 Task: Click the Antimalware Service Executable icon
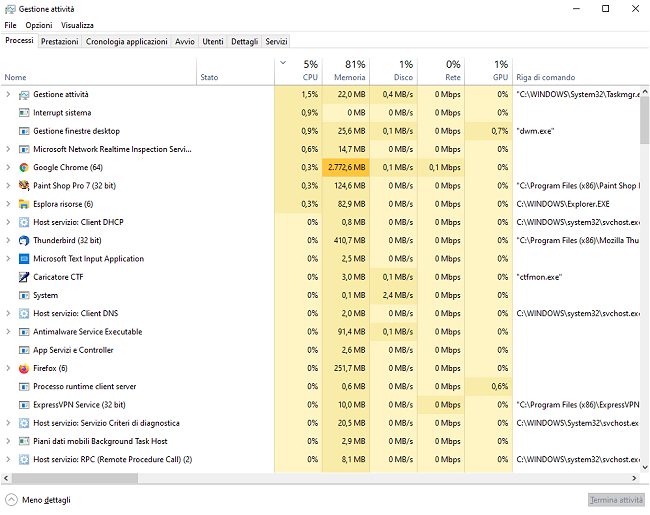(24, 332)
